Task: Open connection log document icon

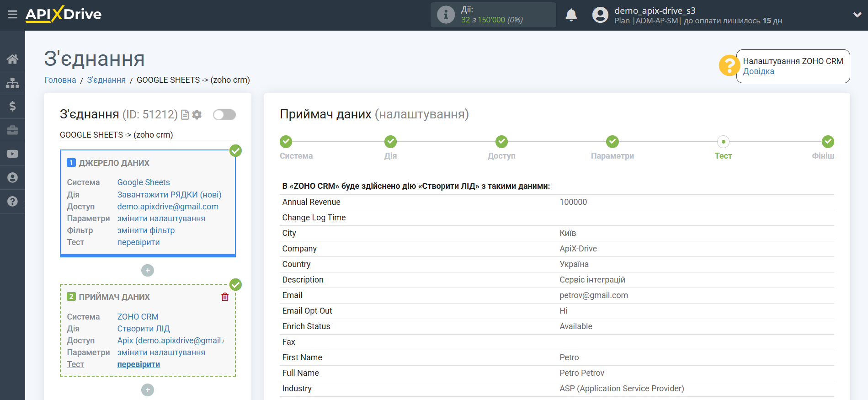Action: click(185, 115)
